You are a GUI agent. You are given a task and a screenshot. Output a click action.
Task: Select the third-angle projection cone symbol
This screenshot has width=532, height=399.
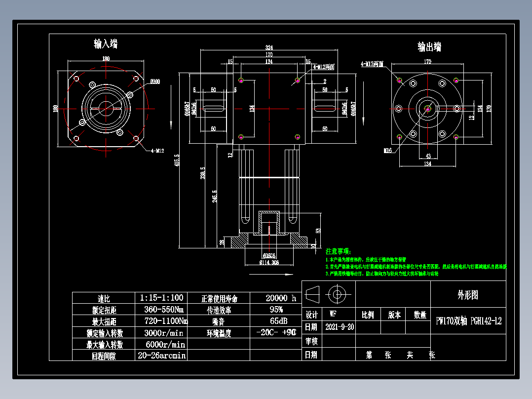[x=312, y=296]
